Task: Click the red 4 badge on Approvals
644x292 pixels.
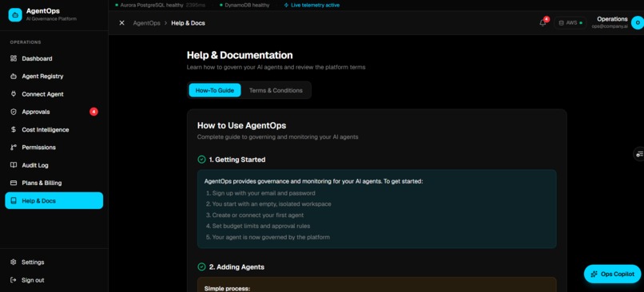Action: point(93,112)
